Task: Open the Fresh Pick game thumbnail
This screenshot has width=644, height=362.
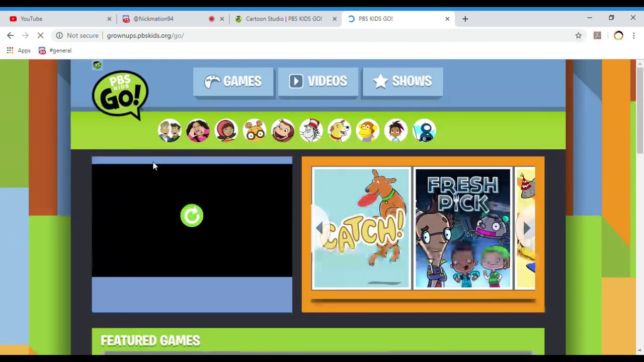Action: click(x=463, y=228)
